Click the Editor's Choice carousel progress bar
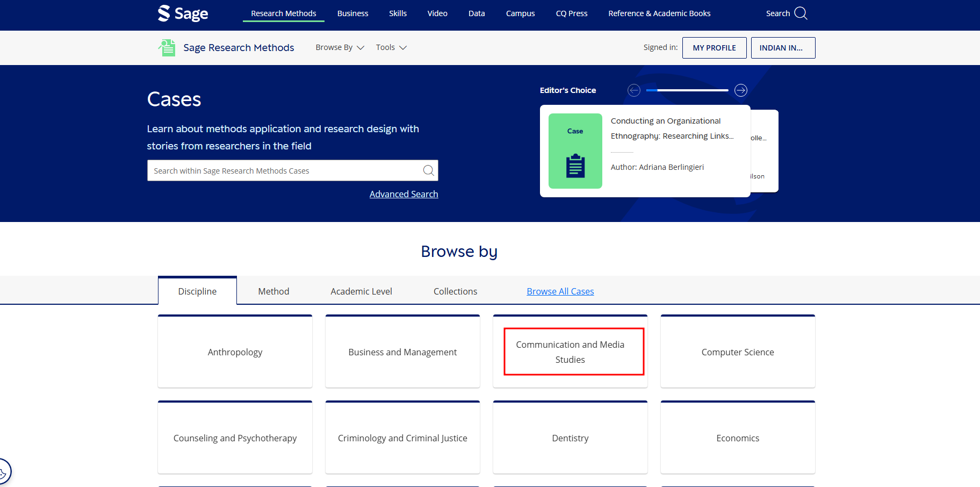 [687, 90]
